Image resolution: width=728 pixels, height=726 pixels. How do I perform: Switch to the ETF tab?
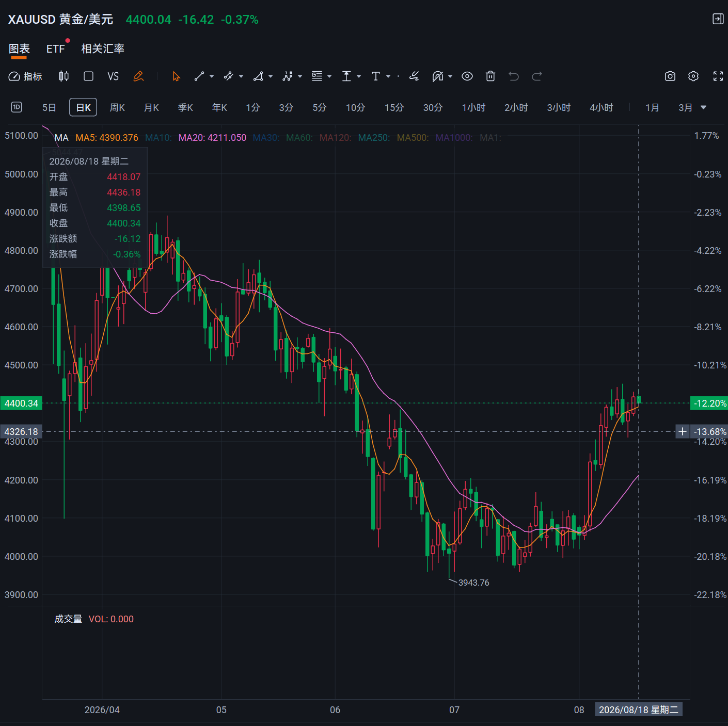coord(56,49)
